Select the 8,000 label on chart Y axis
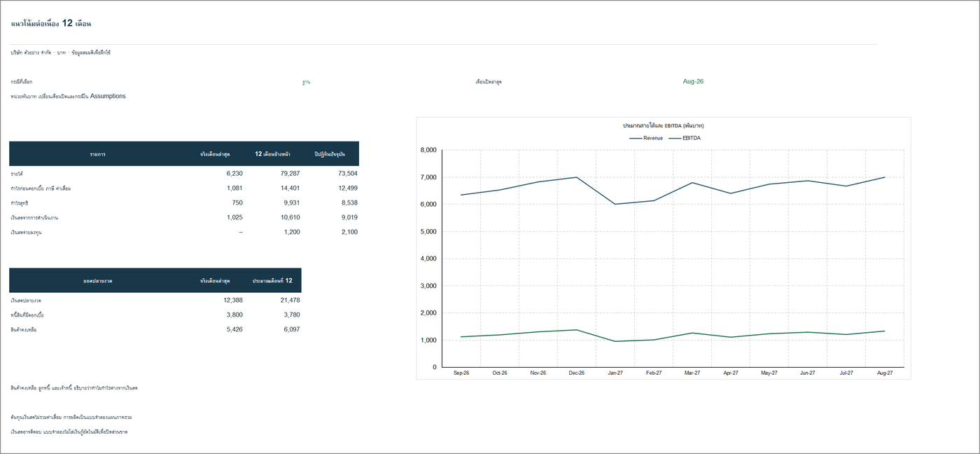Viewport: 980px width, 454px height. pos(428,150)
